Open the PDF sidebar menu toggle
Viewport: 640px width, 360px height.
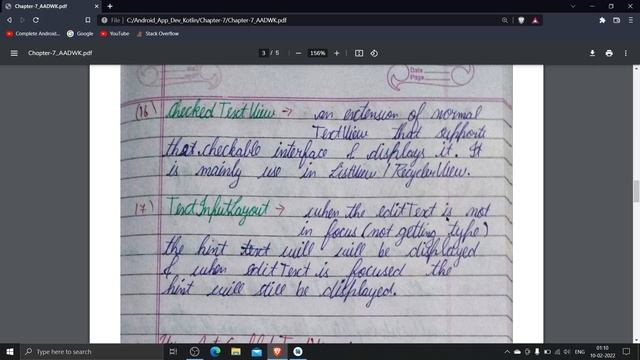pyautogui.click(x=14, y=53)
